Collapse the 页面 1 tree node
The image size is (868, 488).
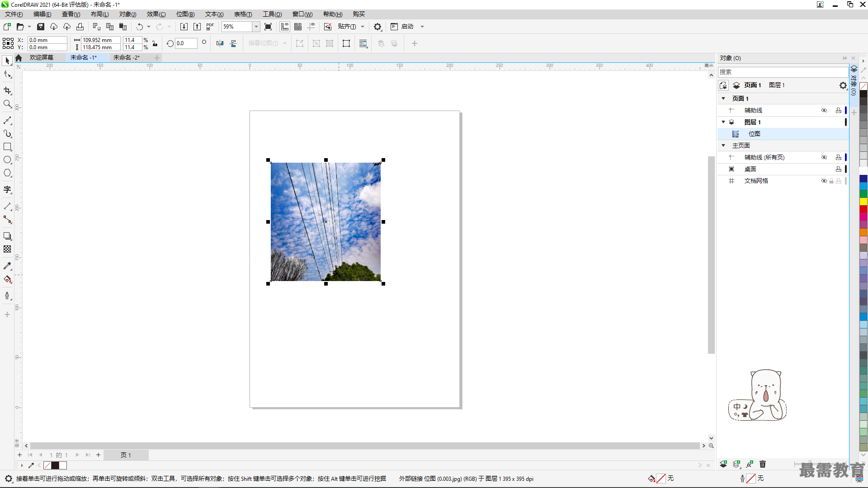723,99
